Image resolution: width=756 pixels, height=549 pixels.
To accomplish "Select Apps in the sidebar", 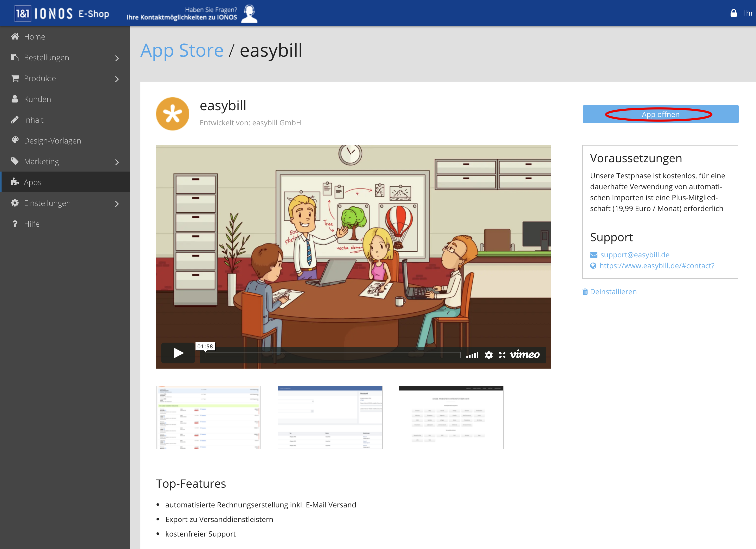I will pos(65,182).
